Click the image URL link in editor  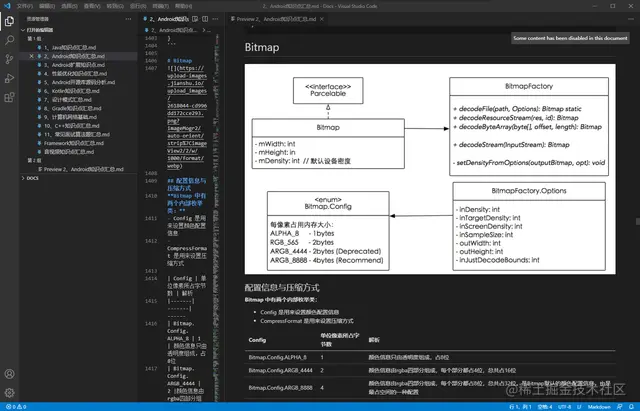click(187, 117)
